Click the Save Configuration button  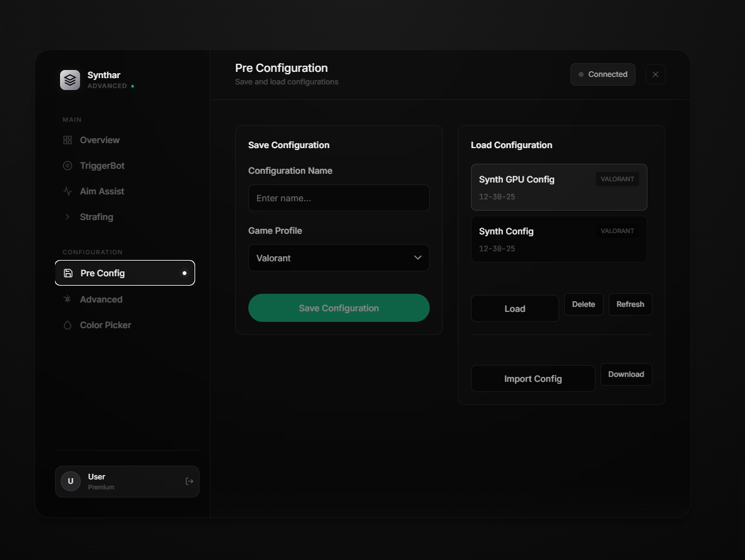tap(338, 307)
